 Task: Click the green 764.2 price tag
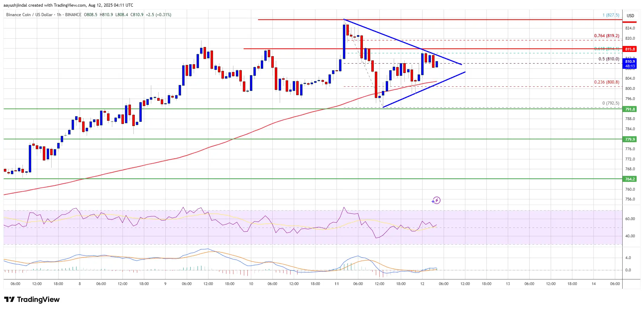pyautogui.click(x=630, y=179)
